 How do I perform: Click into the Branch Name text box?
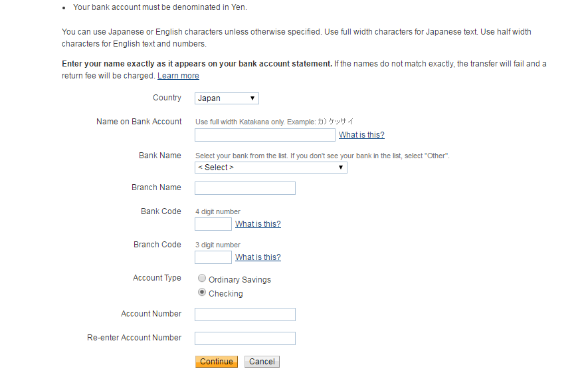click(x=245, y=188)
